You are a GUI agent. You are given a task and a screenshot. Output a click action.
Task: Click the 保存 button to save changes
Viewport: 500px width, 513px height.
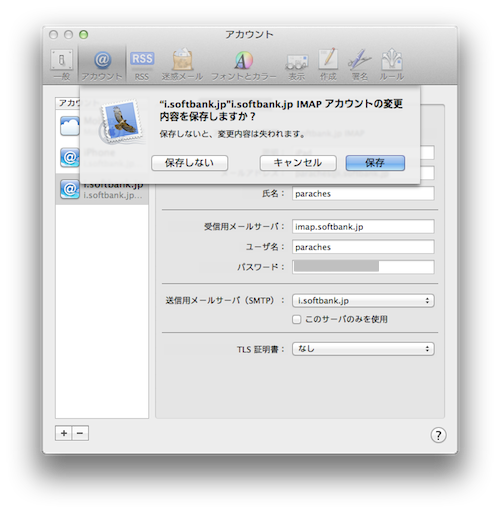click(375, 163)
